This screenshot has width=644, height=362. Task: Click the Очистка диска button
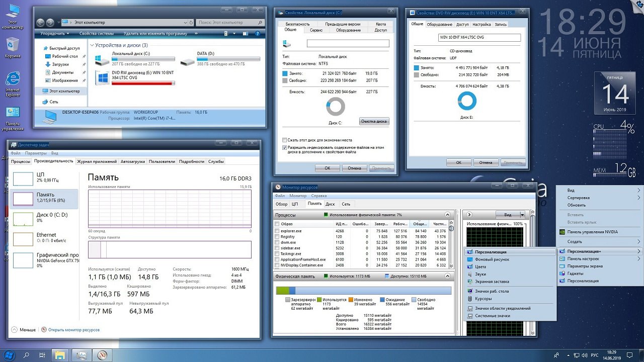tap(374, 121)
